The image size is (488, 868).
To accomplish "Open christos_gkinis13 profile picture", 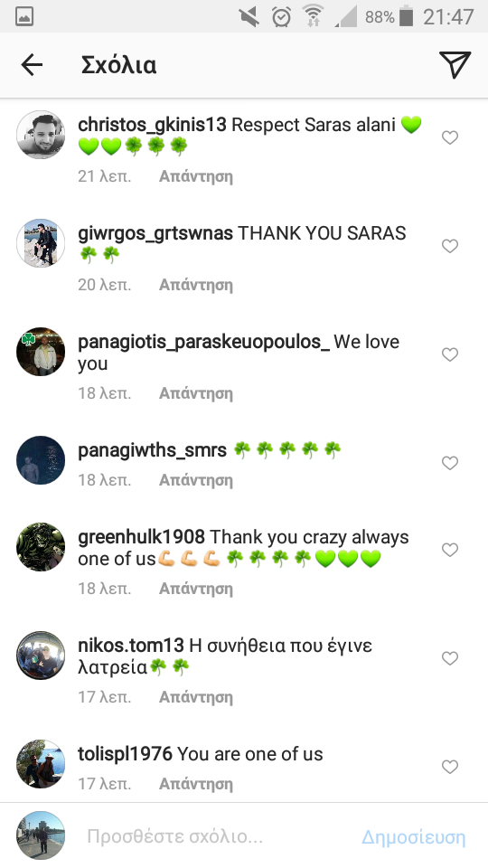I will (x=41, y=135).
